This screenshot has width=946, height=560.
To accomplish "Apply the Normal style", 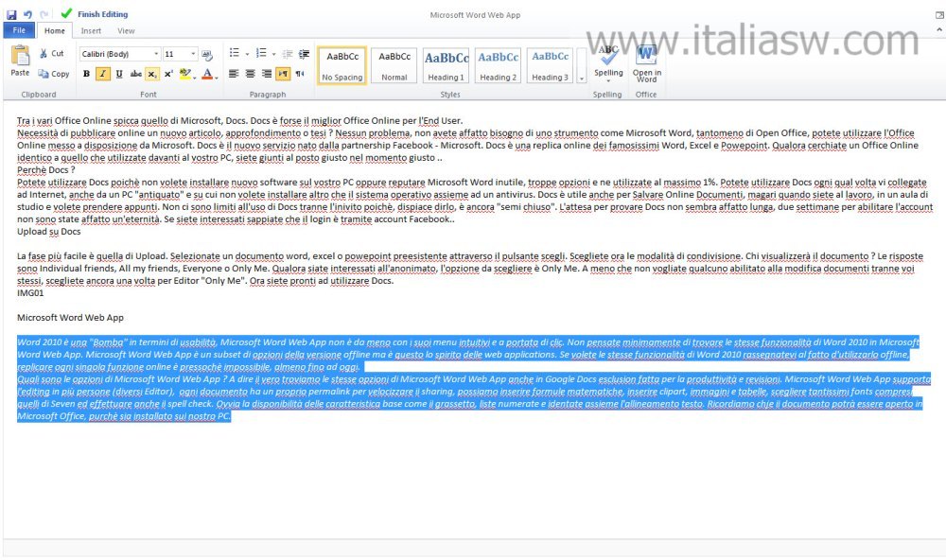I will pyautogui.click(x=394, y=65).
